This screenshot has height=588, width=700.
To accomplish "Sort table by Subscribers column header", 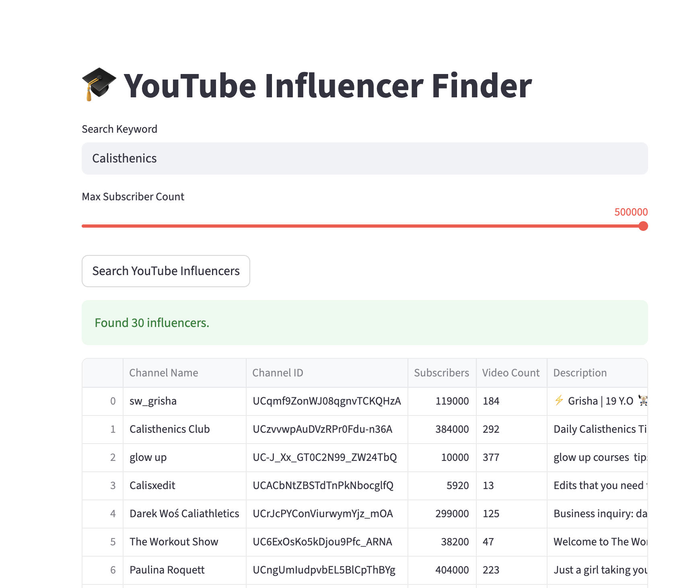I will (441, 373).
